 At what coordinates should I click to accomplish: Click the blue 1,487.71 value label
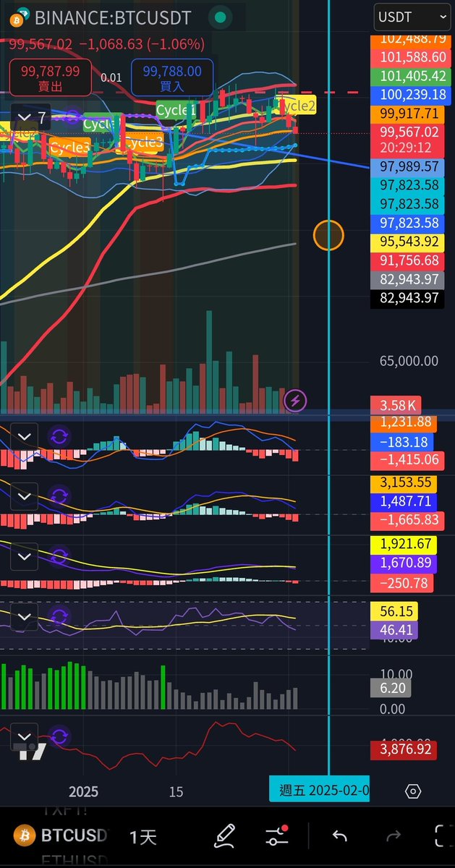(x=403, y=501)
